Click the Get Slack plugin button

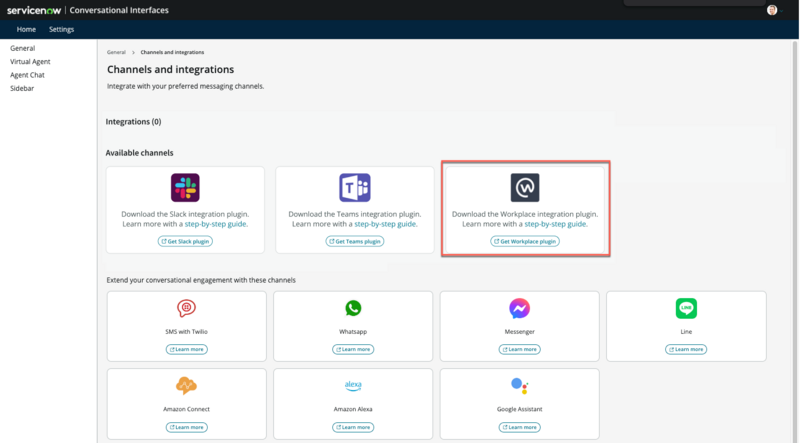click(x=185, y=241)
